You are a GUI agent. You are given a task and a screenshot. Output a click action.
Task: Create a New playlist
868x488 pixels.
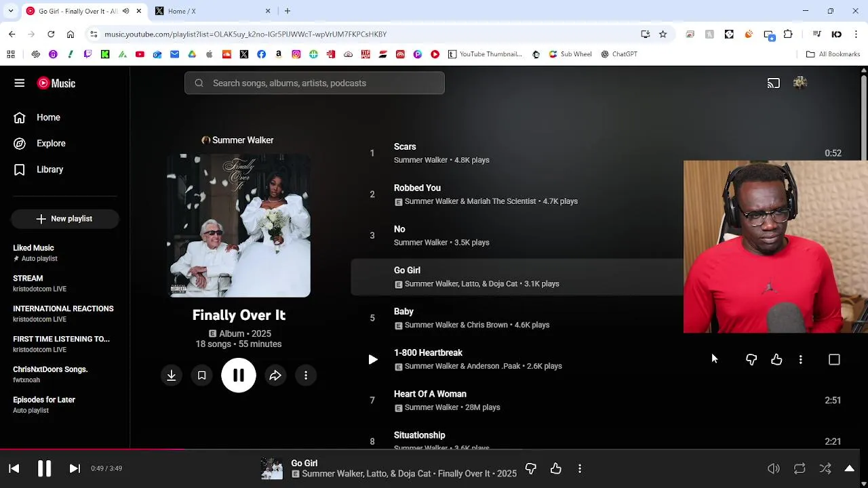point(65,219)
